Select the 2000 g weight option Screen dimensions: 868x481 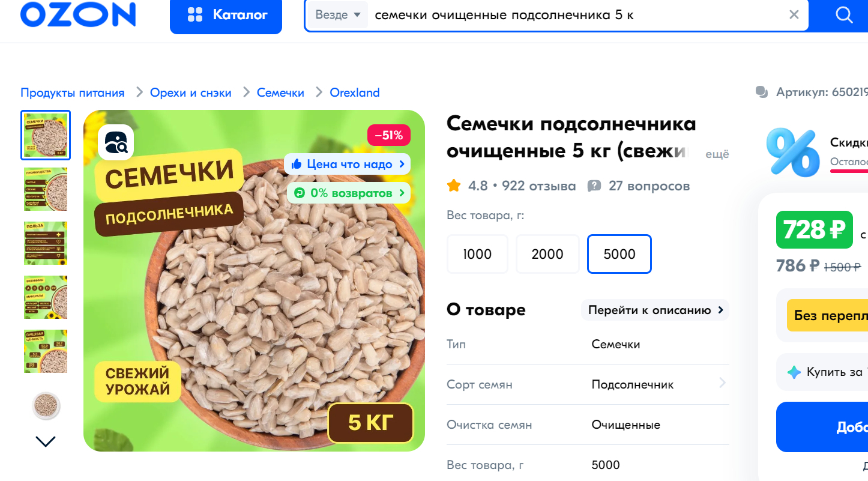[547, 254]
